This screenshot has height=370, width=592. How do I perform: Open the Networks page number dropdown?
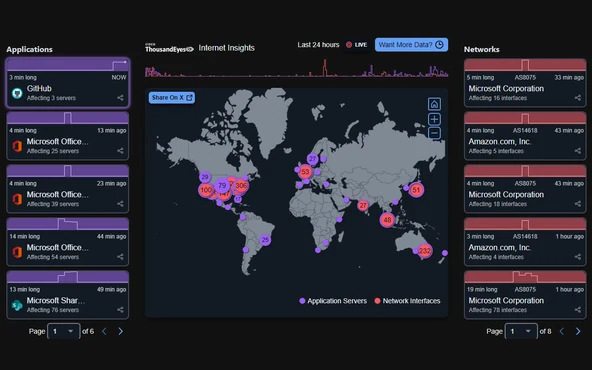point(521,331)
